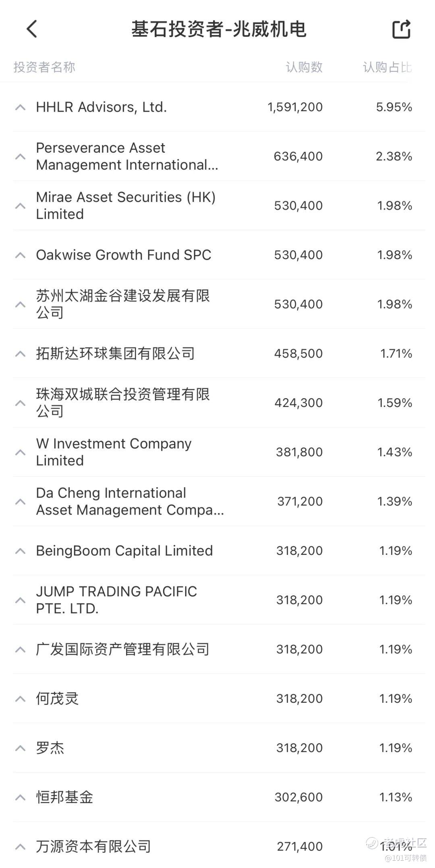Sort by the 认购占比 column header
435x868 pixels.
pos(387,67)
